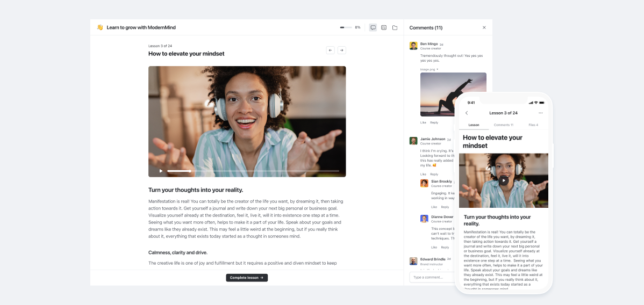Tap the back chevron on mobile
The image size is (644, 305).
[467, 113]
